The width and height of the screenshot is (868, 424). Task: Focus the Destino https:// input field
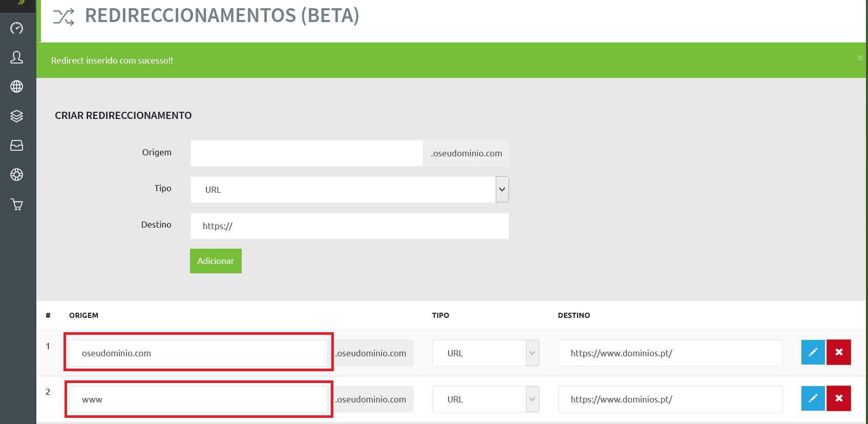click(349, 226)
